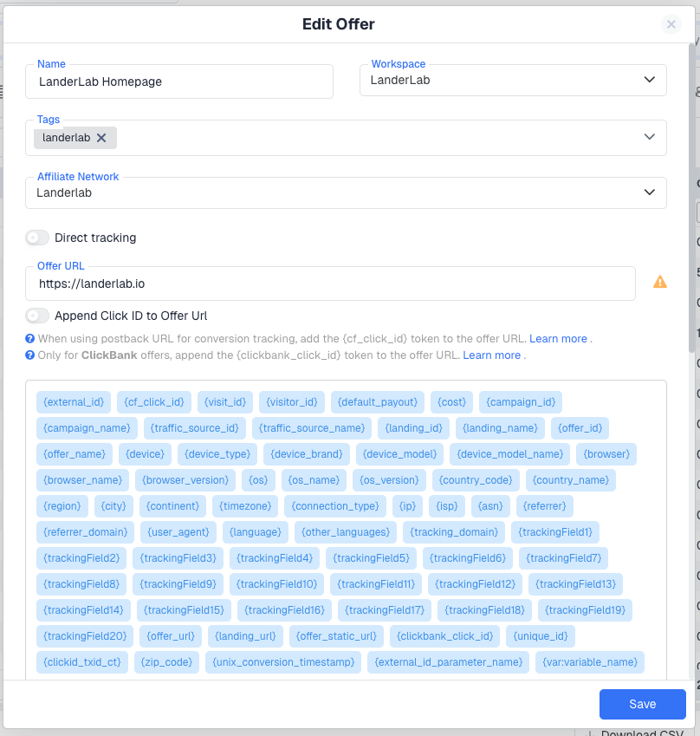This screenshot has height=736, width=700.
Task: Remove the landerlab tag with its X icon
Action: tap(101, 138)
